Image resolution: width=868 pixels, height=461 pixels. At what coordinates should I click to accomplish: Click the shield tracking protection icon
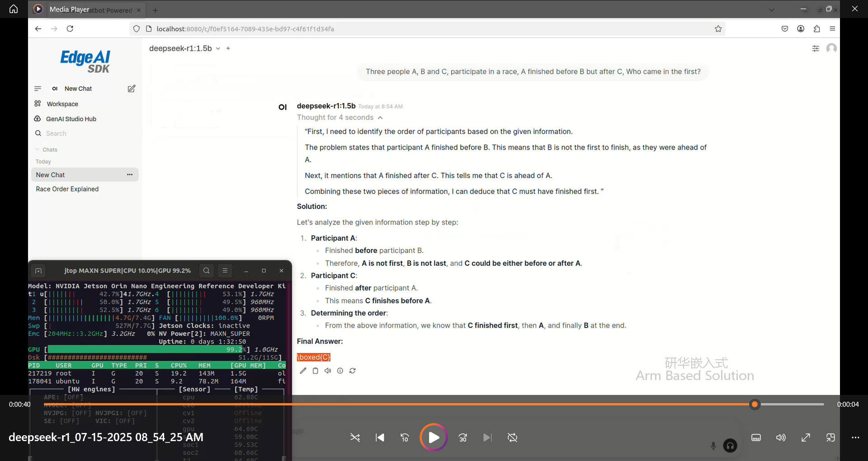point(136,29)
